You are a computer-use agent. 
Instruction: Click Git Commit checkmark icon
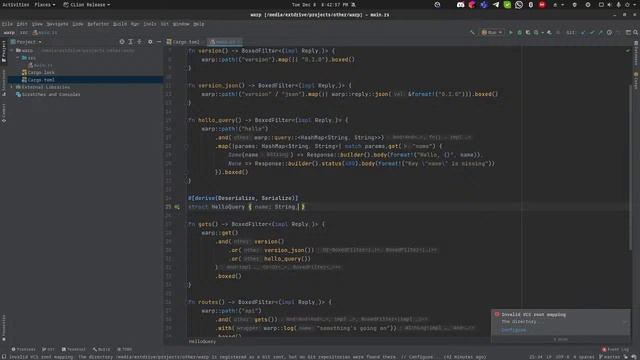[x=592, y=32]
